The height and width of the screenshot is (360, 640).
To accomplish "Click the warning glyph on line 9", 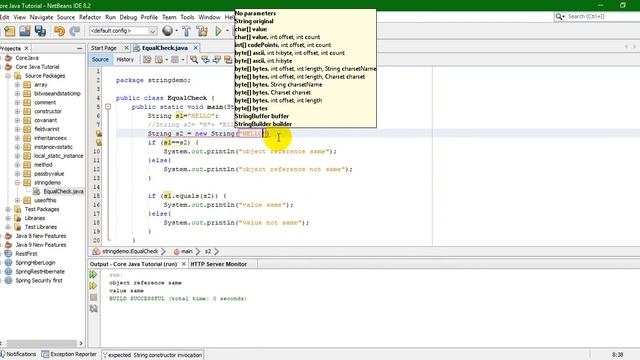I will click(x=98, y=142).
